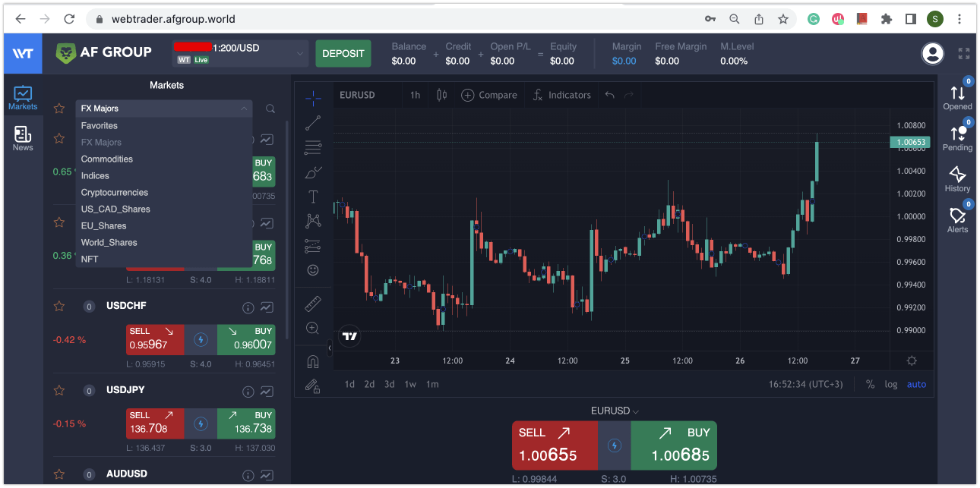Open the Alerts panel

(x=958, y=219)
